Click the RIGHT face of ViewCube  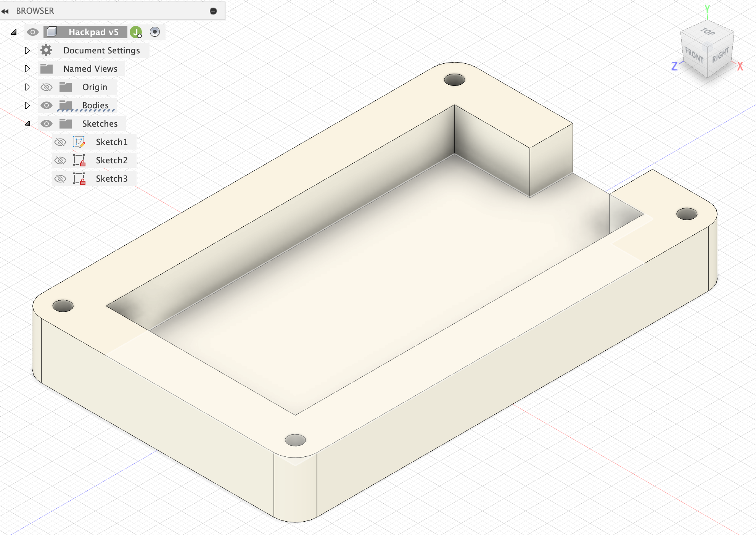[x=720, y=56]
